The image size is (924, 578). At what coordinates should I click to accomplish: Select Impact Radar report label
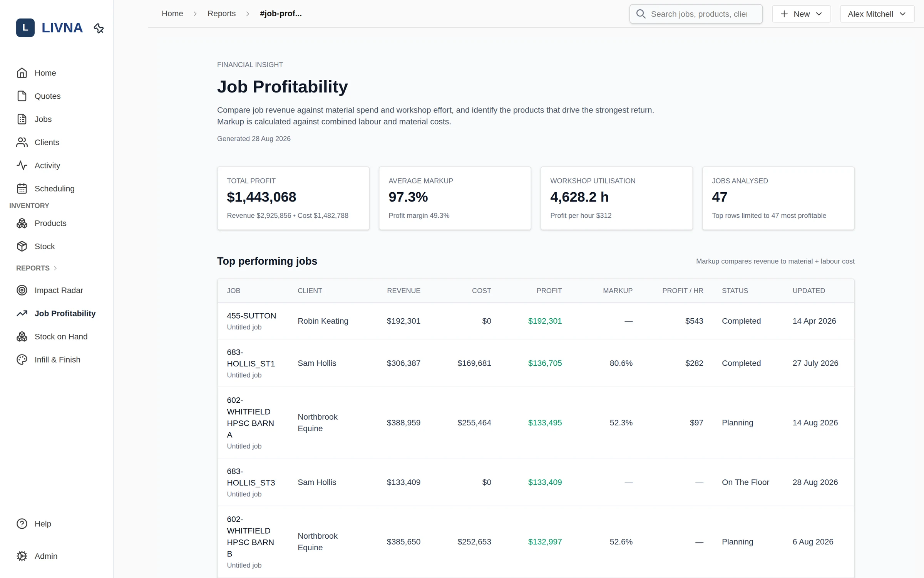(x=59, y=290)
